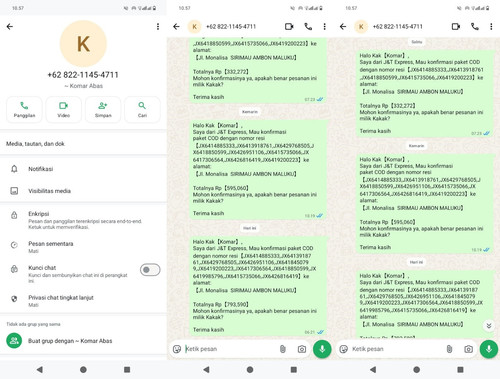Tap the Kemarin date chip in middle chat

[x=250, y=112]
